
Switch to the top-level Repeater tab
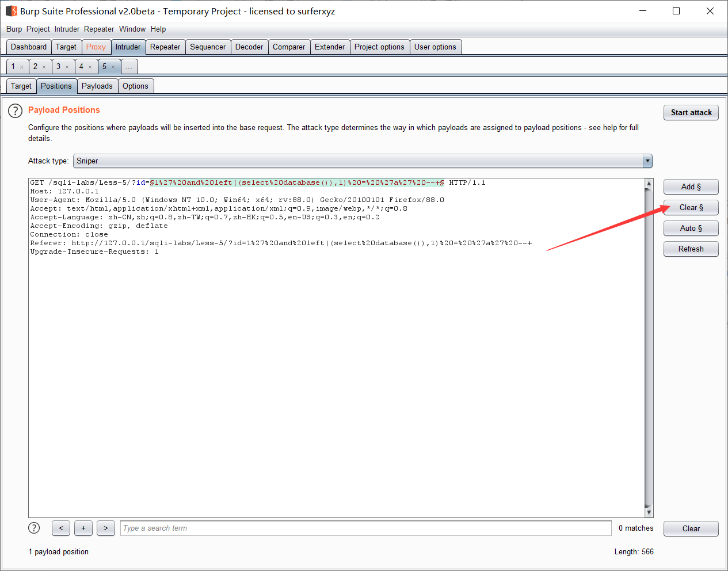click(x=165, y=47)
